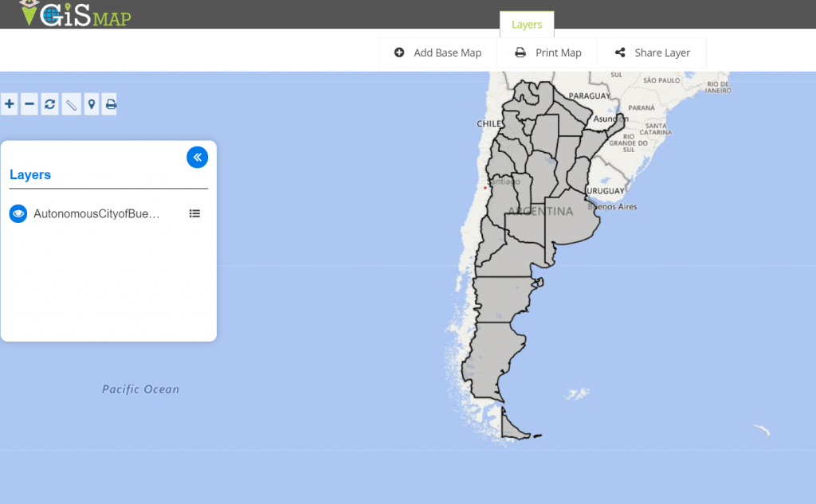Select the zoom in tool
Viewport: 816px width, 504px height.
(x=9, y=104)
